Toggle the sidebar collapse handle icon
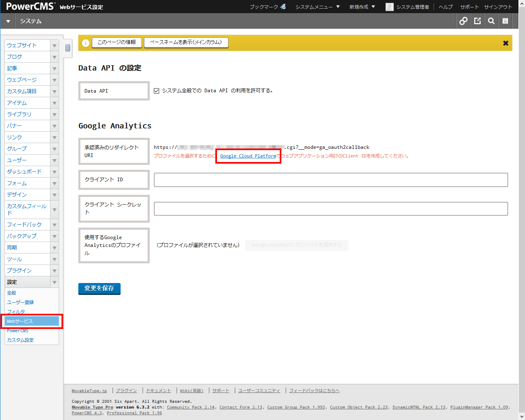This screenshot has height=420, width=525. [x=68, y=48]
